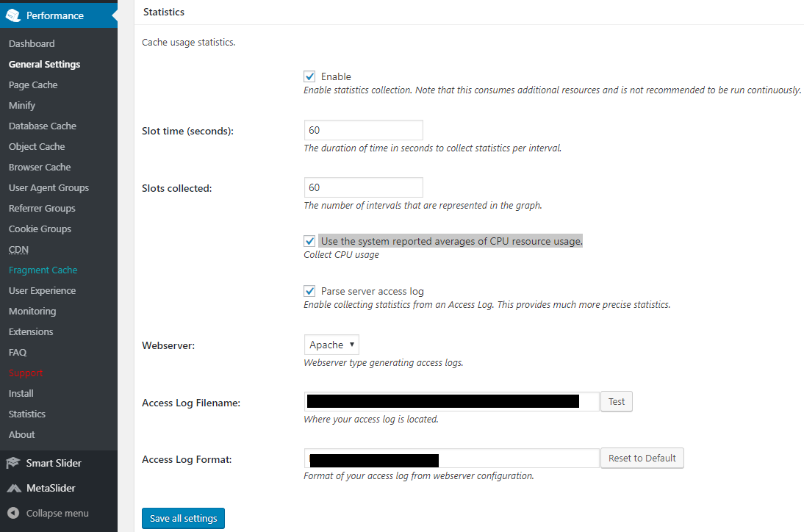Click the Smart Slider graduation cap icon
Viewport: 804px width, 532px height.
tap(12, 463)
